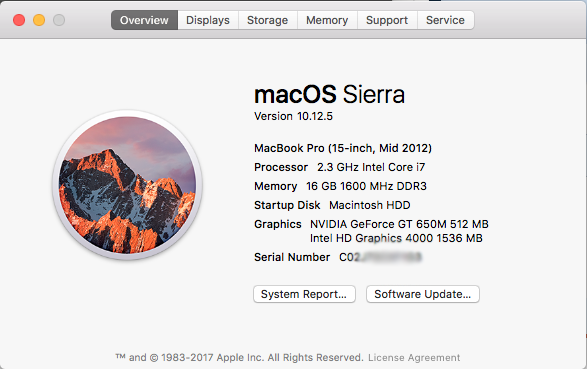Click the MacBook Pro model name line

click(343, 148)
